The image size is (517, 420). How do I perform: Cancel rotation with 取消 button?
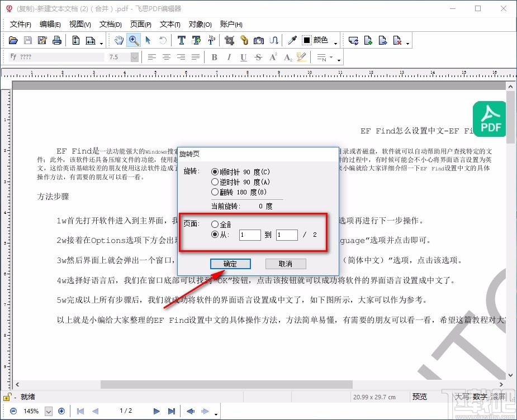(x=286, y=264)
